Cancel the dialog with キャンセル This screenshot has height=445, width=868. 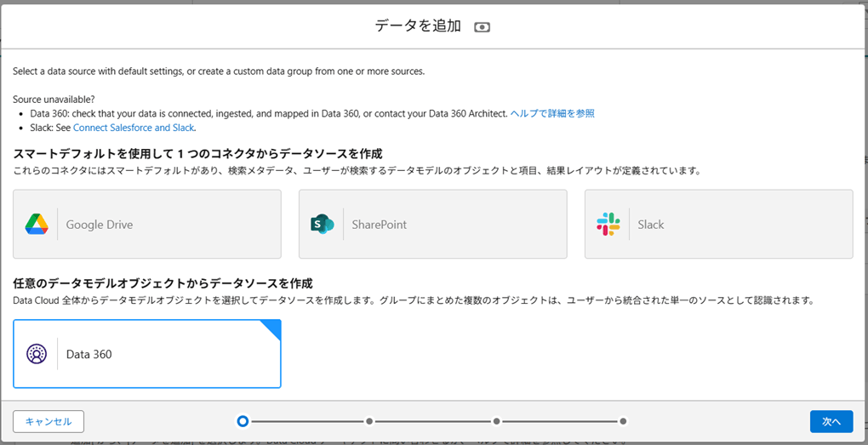(x=49, y=421)
